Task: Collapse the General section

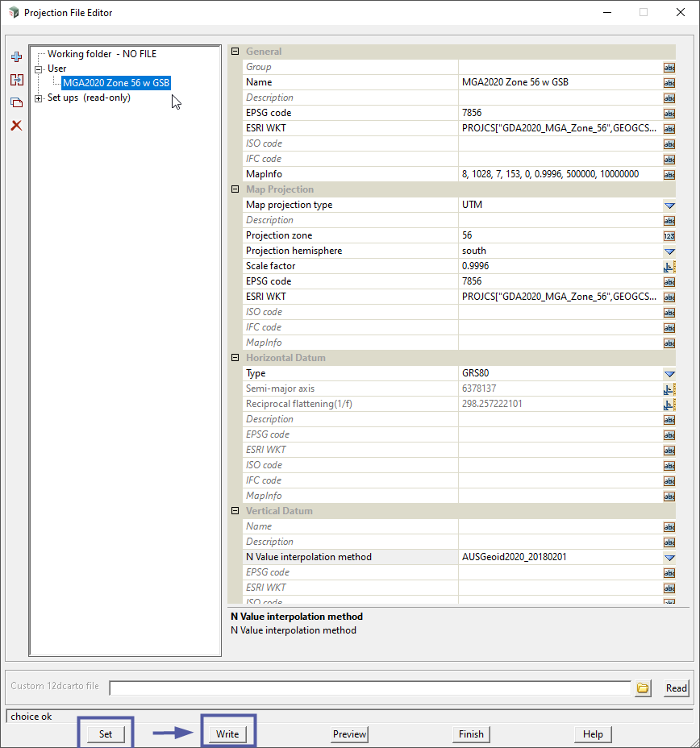Action: (235, 52)
